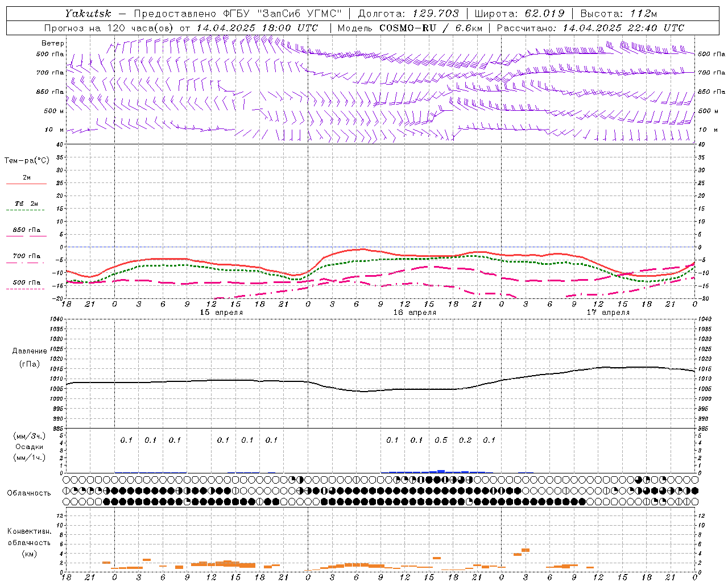Click the 15 апреля date label
728x582 pixels.
[x=221, y=313]
